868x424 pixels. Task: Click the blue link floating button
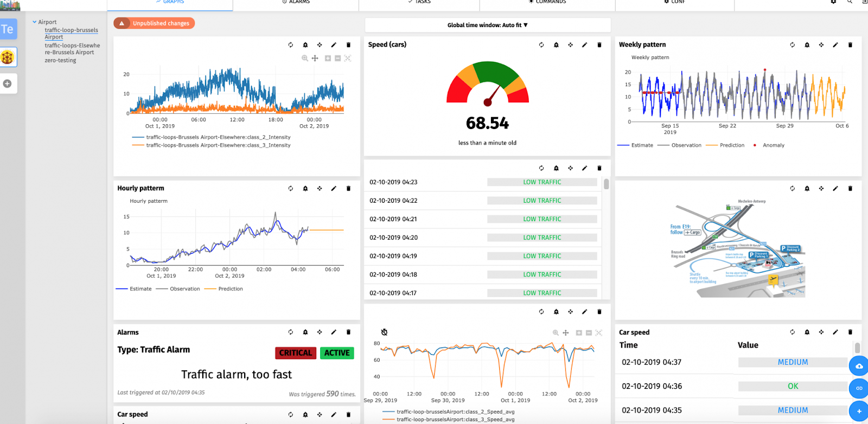tap(859, 388)
